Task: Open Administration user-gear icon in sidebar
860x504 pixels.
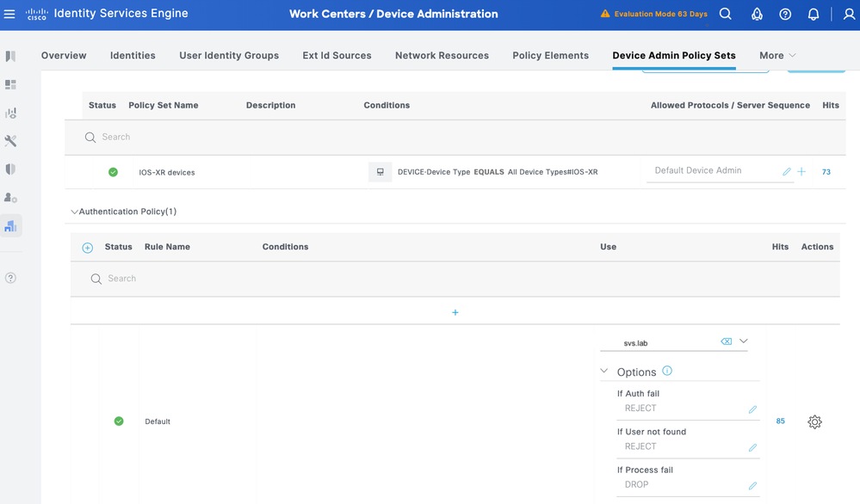Action: tap(10, 197)
